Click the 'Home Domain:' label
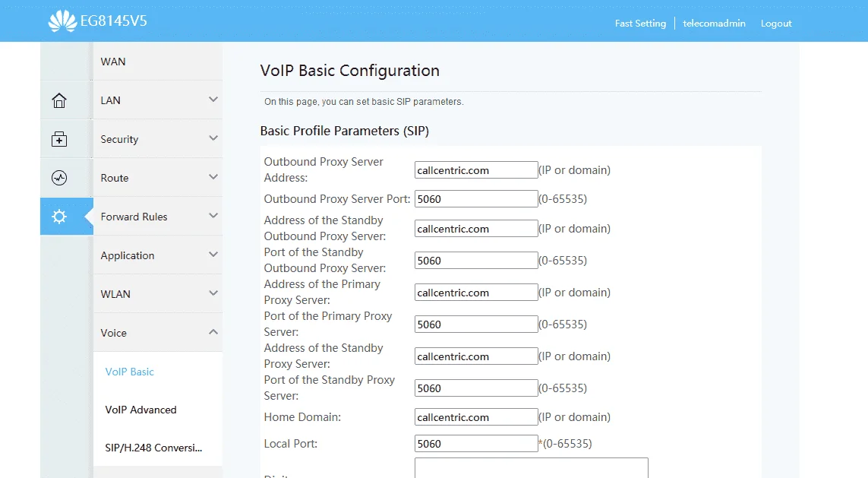This screenshot has height=478, width=868. [x=302, y=417]
